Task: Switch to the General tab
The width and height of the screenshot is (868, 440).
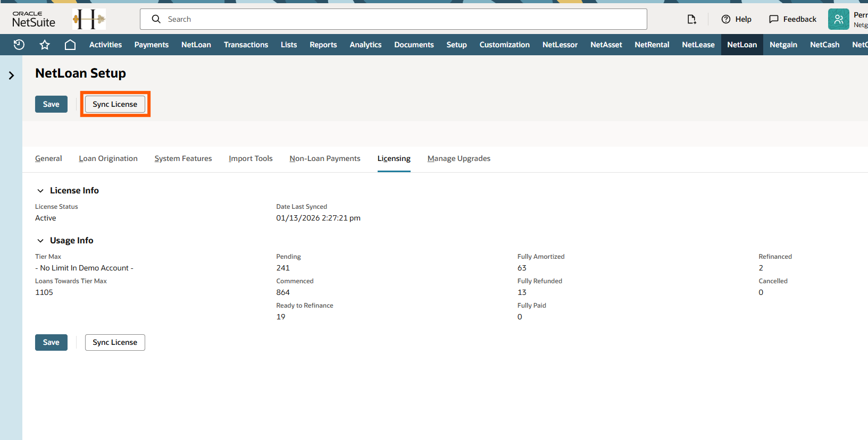Action: tap(48, 158)
